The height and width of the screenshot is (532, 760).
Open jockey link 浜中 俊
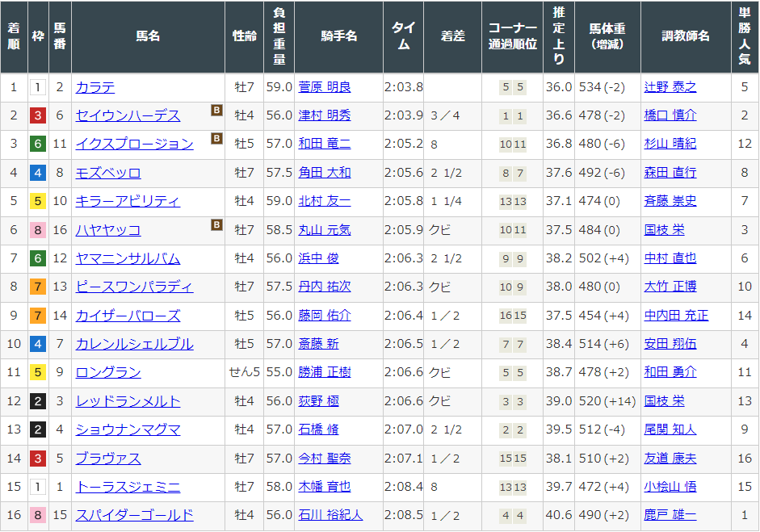(x=318, y=258)
